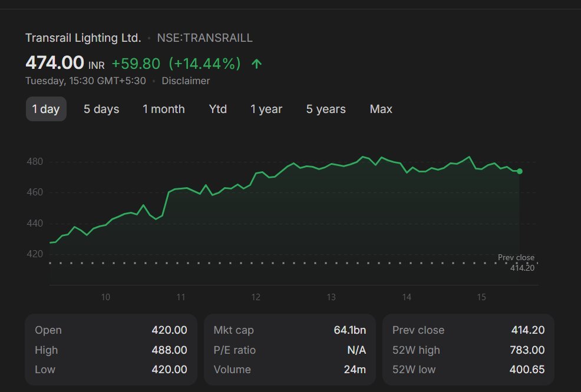Click the Mkt cap value 64.1bn
581x392 pixels.
(350, 330)
